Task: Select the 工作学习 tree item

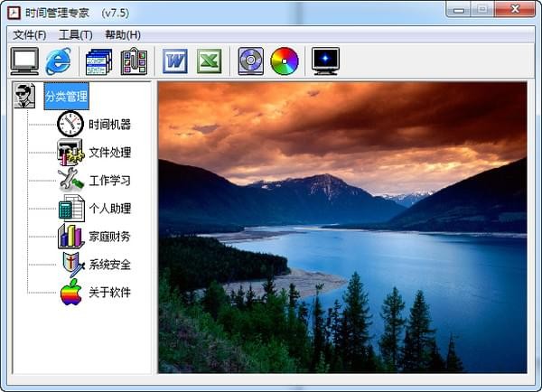Action: click(109, 181)
